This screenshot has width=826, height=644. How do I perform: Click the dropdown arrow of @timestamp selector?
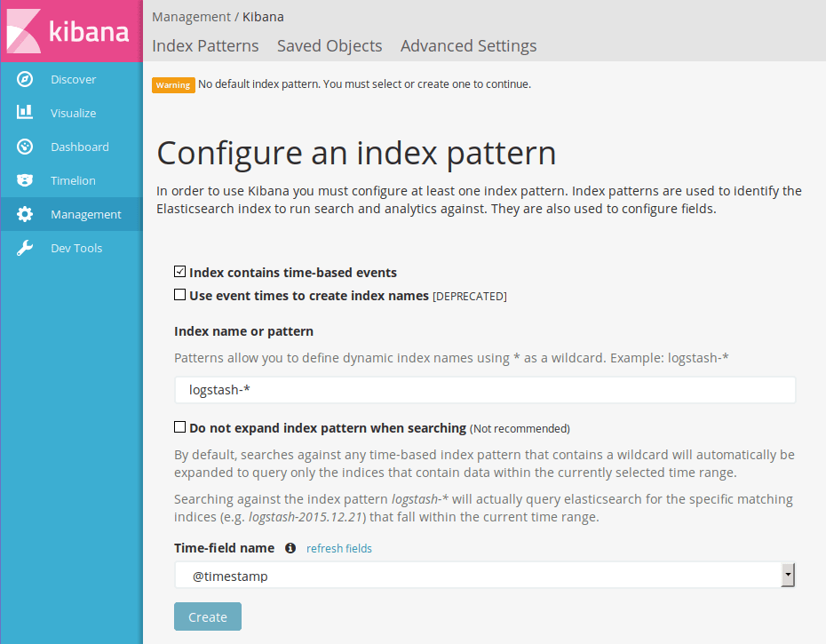[788, 575]
